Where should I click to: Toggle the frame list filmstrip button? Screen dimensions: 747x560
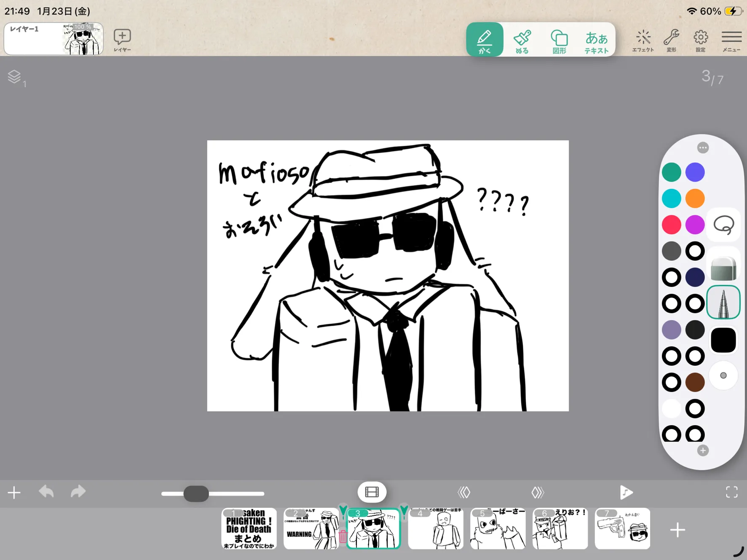(x=372, y=492)
